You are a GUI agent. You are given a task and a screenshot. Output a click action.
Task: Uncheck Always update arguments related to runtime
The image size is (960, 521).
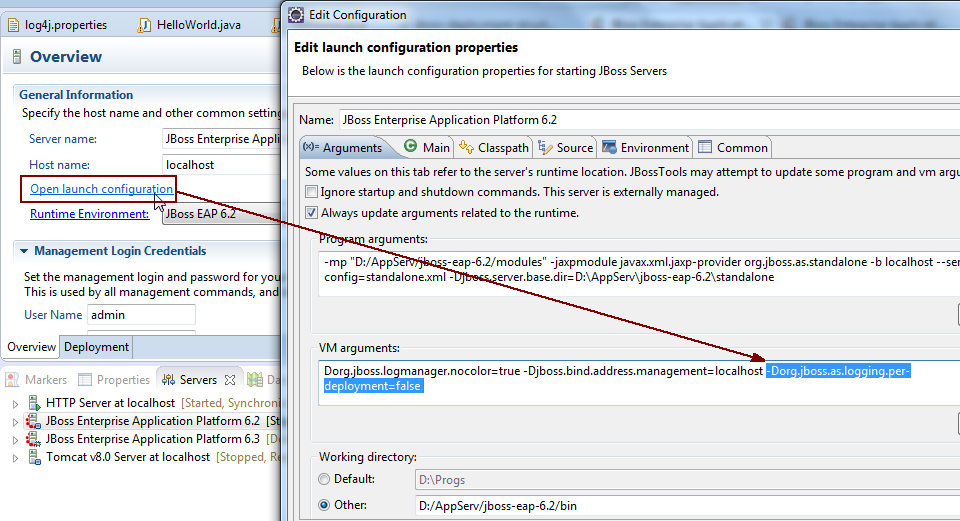pyautogui.click(x=312, y=212)
